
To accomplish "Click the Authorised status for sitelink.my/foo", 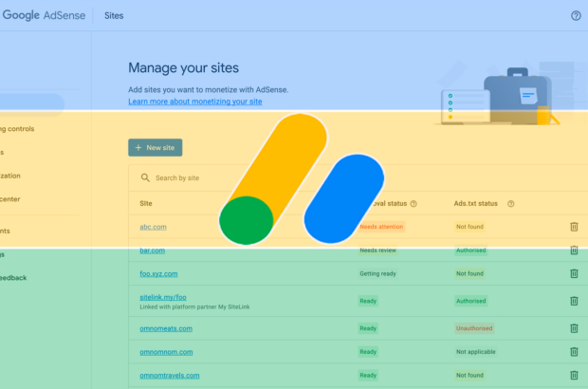I will [470, 301].
